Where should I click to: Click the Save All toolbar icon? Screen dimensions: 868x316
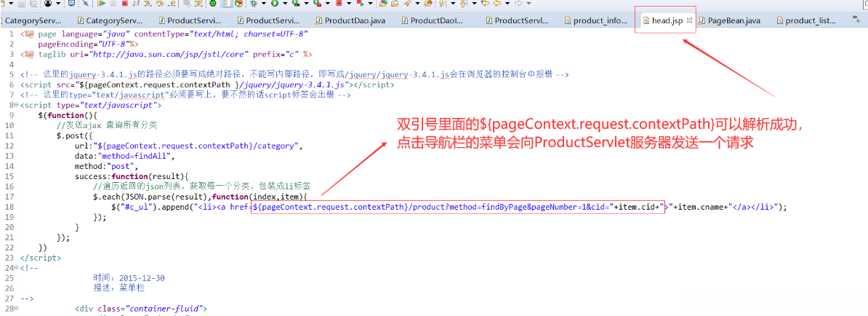[33, 4]
